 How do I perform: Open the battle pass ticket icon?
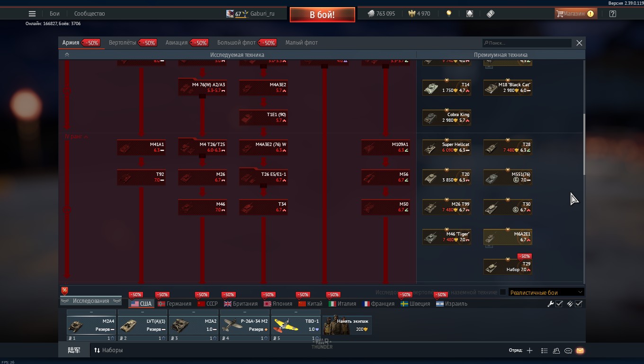(x=491, y=14)
